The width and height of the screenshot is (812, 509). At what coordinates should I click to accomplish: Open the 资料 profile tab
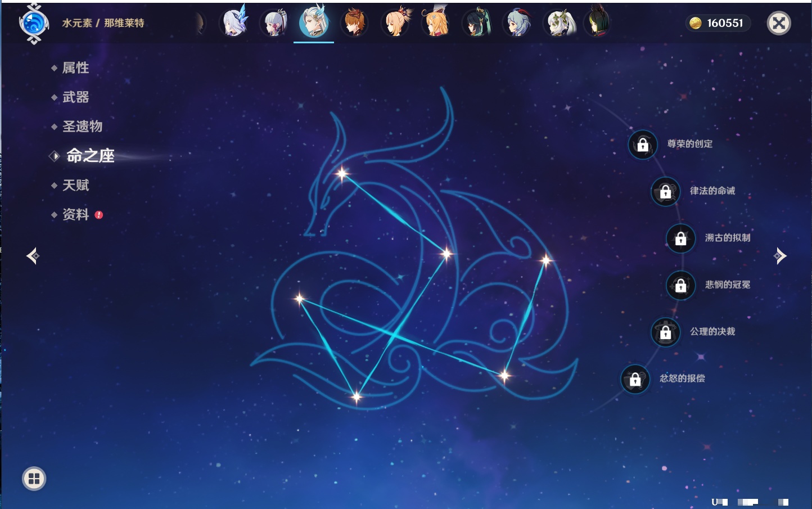75,214
